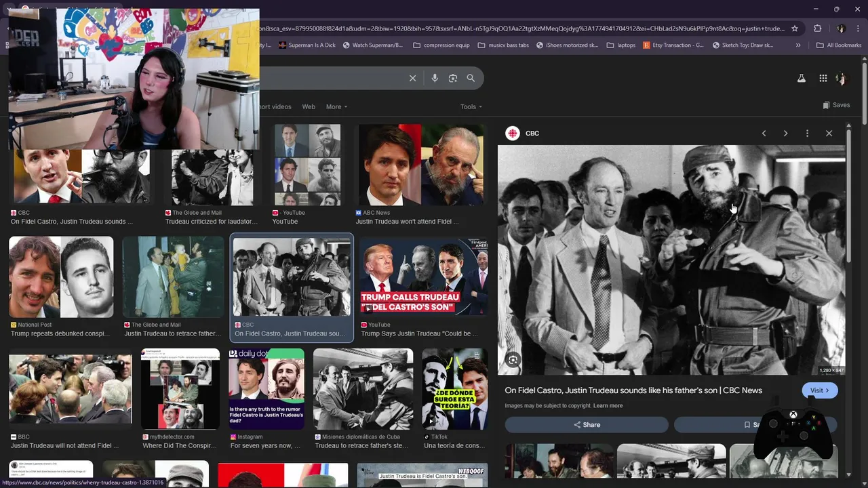Bookmark this page with star icon

795,28
